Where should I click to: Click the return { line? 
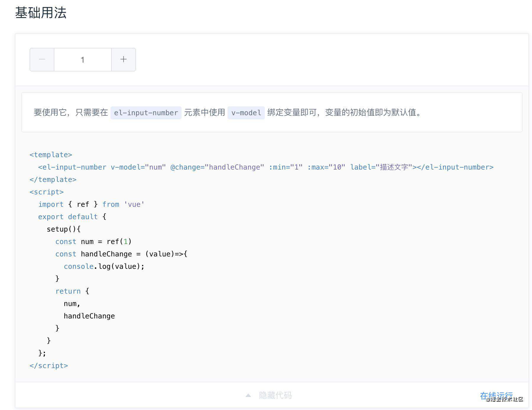click(x=72, y=291)
